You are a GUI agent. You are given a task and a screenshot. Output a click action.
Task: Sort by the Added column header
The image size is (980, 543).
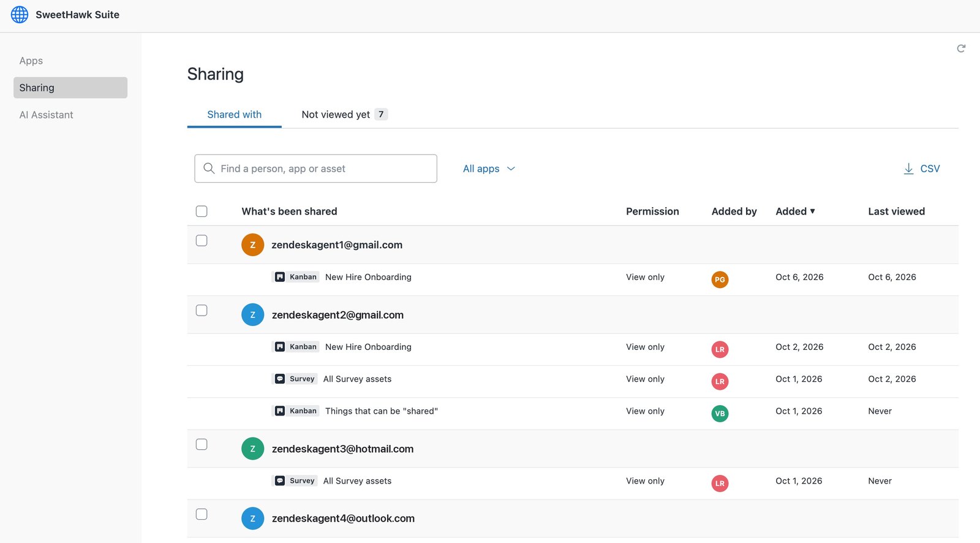pos(795,211)
